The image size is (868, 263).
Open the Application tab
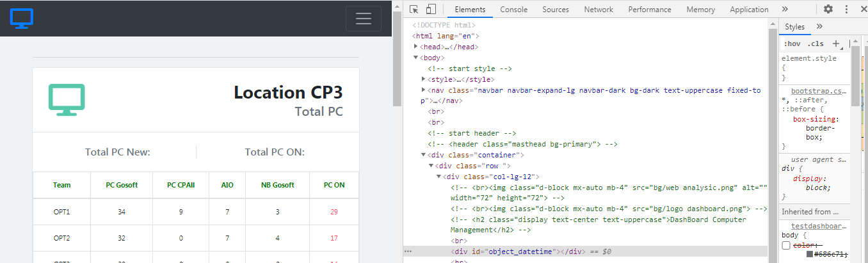[749, 10]
